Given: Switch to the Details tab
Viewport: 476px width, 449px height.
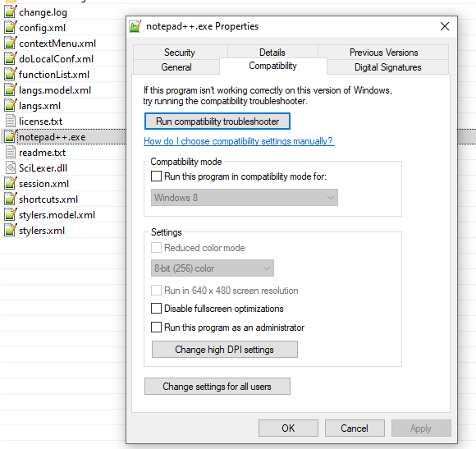Looking at the screenshot, I should (x=272, y=53).
